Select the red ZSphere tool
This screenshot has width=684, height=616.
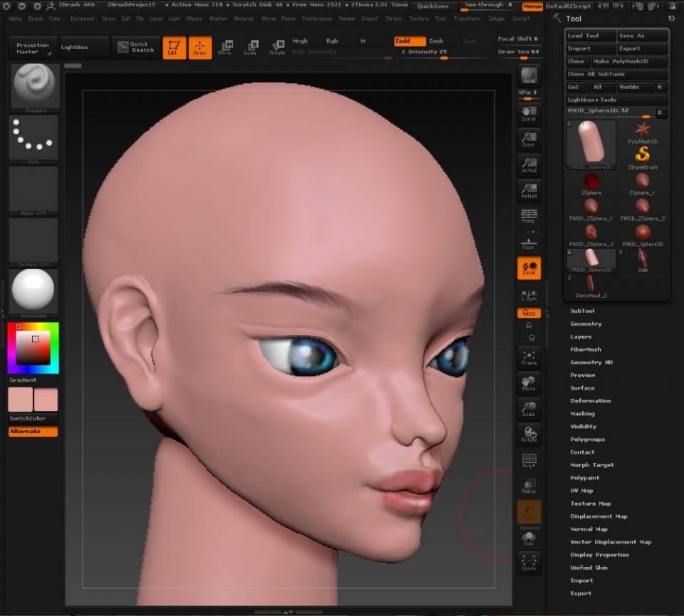pos(591,184)
